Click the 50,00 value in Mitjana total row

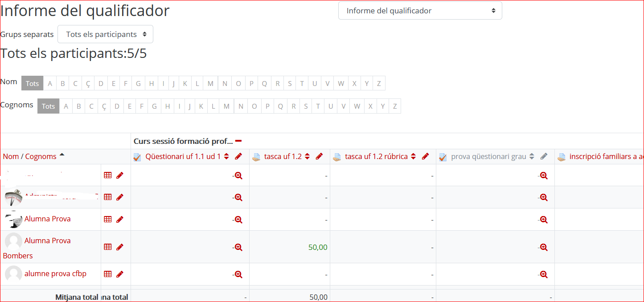tap(319, 297)
